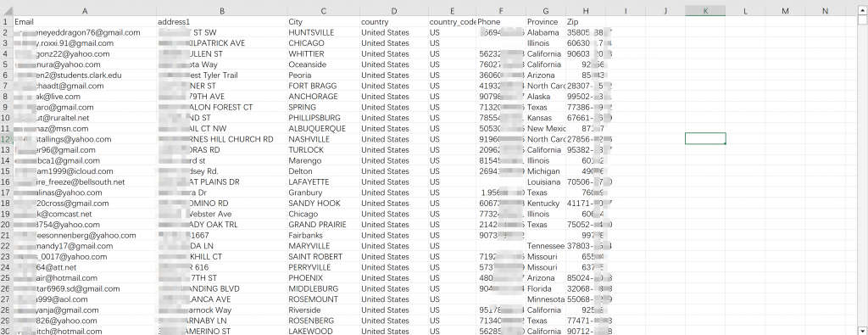The height and width of the screenshot is (335, 868).
Task: Select column K header
Action: pyautogui.click(x=705, y=11)
